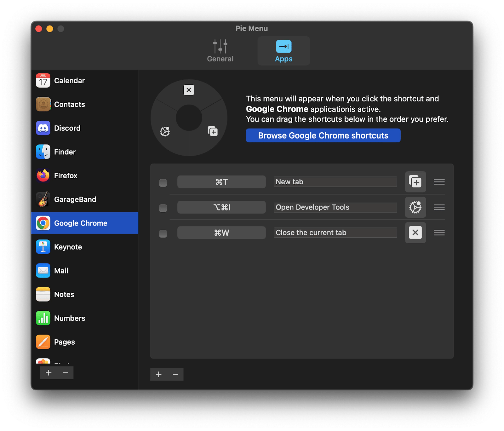Grab the reorder handle of New tab row
504x431 pixels.
click(439, 182)
